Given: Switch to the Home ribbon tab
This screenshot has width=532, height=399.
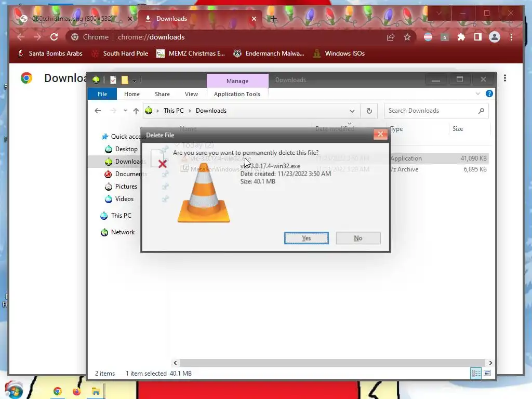Looking at the screenshot, I should [131, 94].
